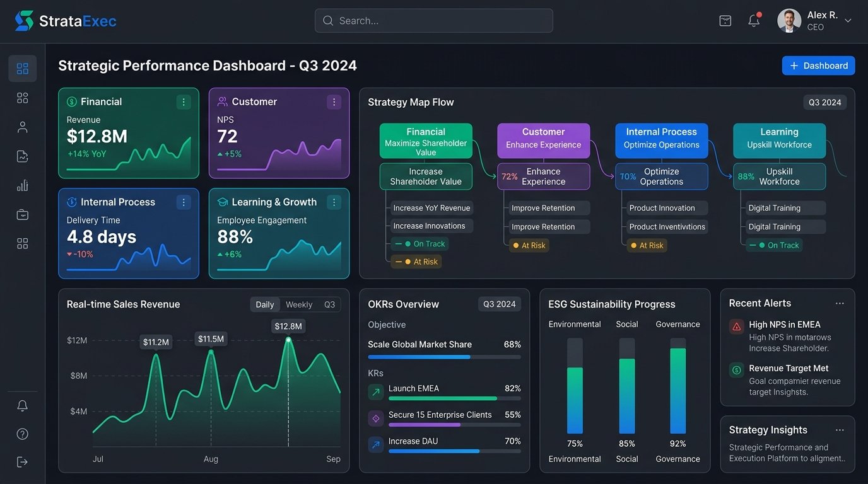Image resolution: width=868 pixels, height=484 pixels.
Task: Click the Governance 92% bar
Action: coord(678,386)
